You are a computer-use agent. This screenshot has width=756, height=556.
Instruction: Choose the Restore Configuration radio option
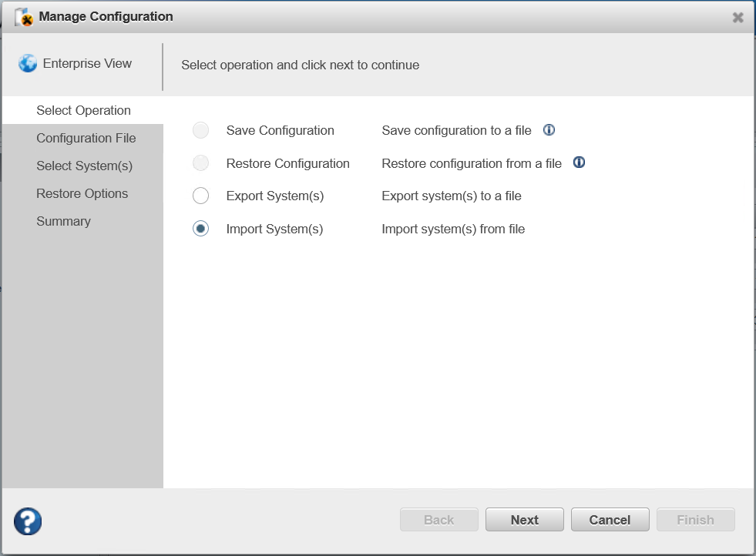click(x=200, y=163)
